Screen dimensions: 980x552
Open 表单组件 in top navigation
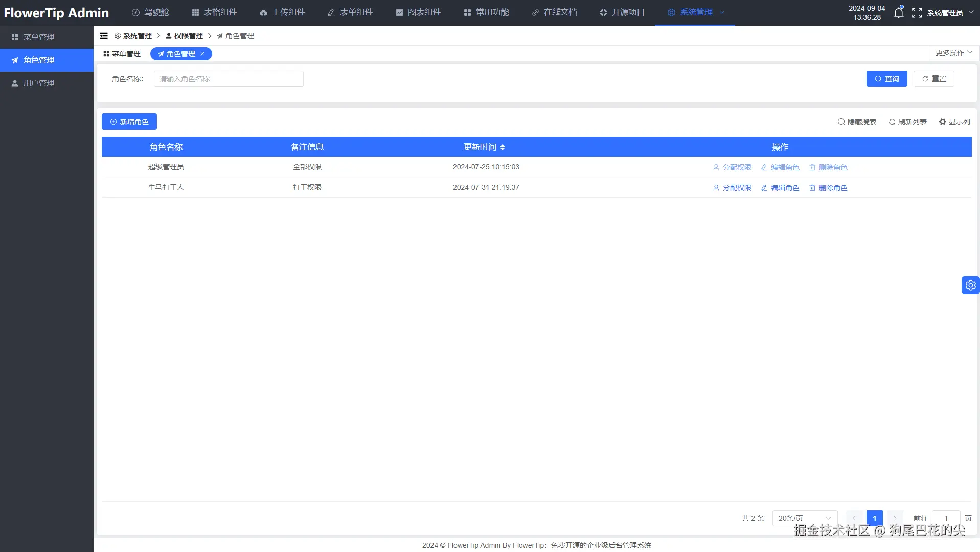point(351,12)
